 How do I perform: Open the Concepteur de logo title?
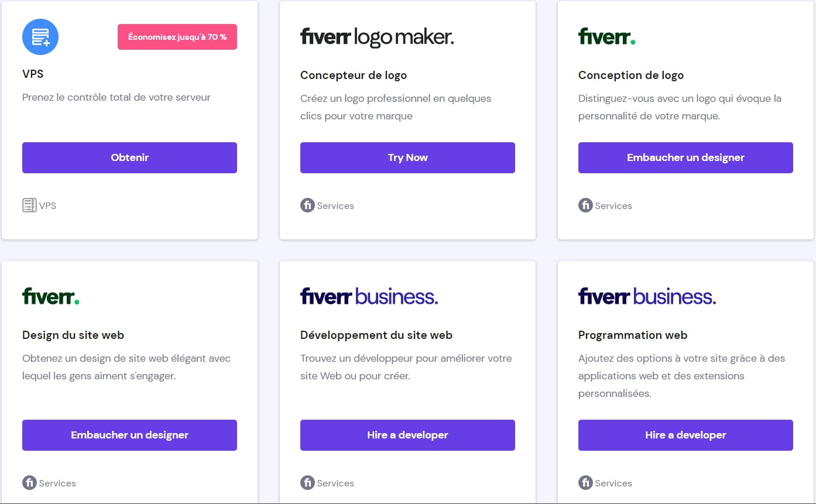pos(354,75)
